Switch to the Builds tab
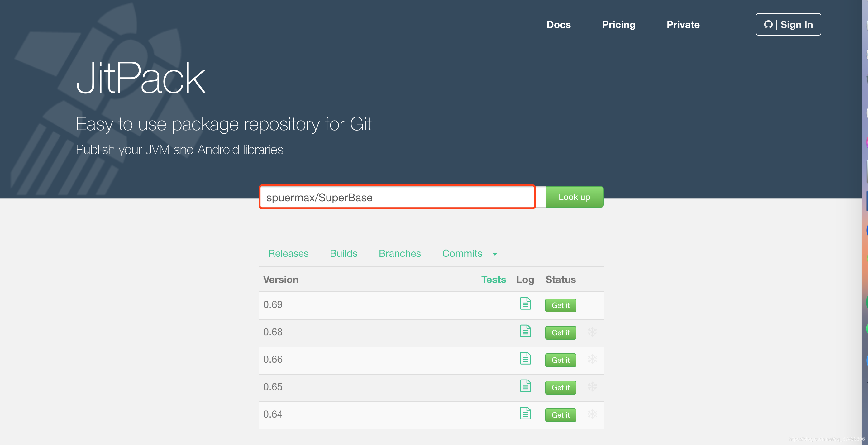The image size is (868, 445). tap(343, 254)
